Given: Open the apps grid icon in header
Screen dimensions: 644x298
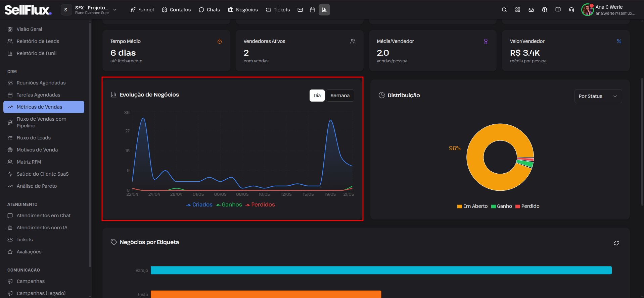Looking at the screenshot, I should pos(517,10).
